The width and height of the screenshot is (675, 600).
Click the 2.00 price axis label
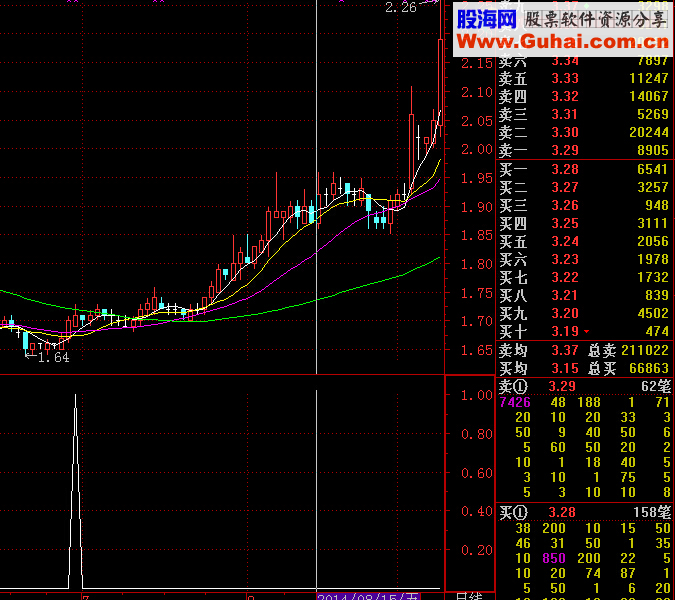click(477, 150)
